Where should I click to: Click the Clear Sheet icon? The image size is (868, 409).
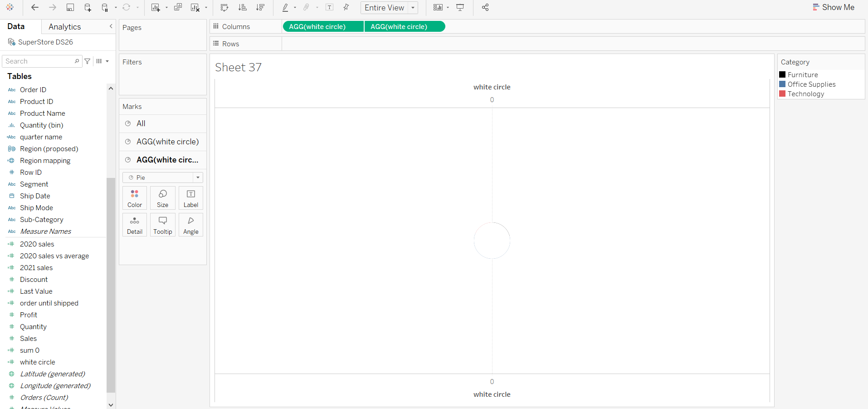click(x=195, y=7)
